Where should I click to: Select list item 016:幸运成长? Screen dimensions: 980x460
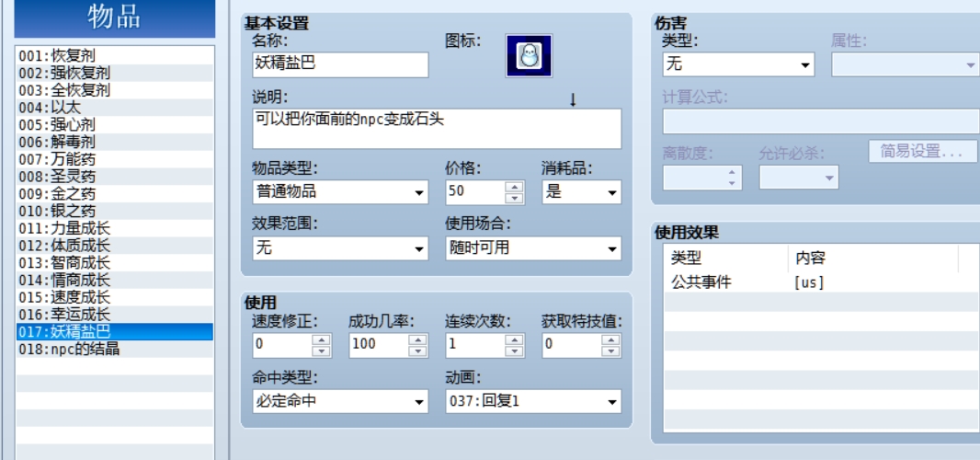pos(114,314)
